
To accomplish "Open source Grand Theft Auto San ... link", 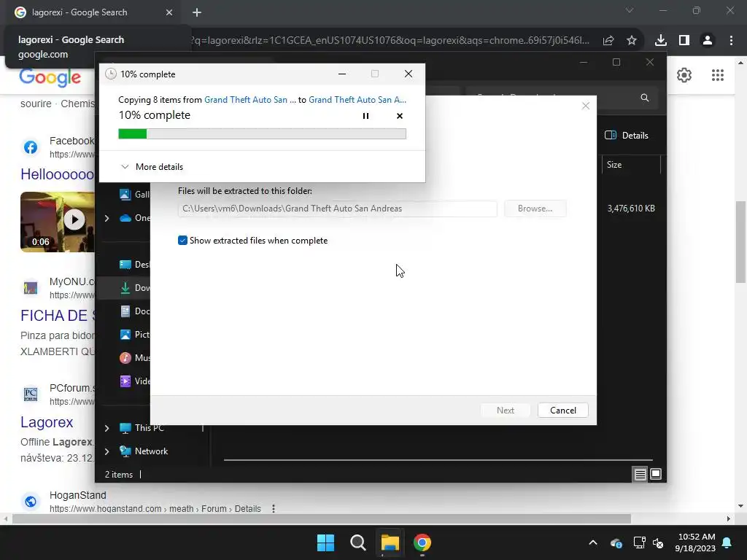I will 249,99.
